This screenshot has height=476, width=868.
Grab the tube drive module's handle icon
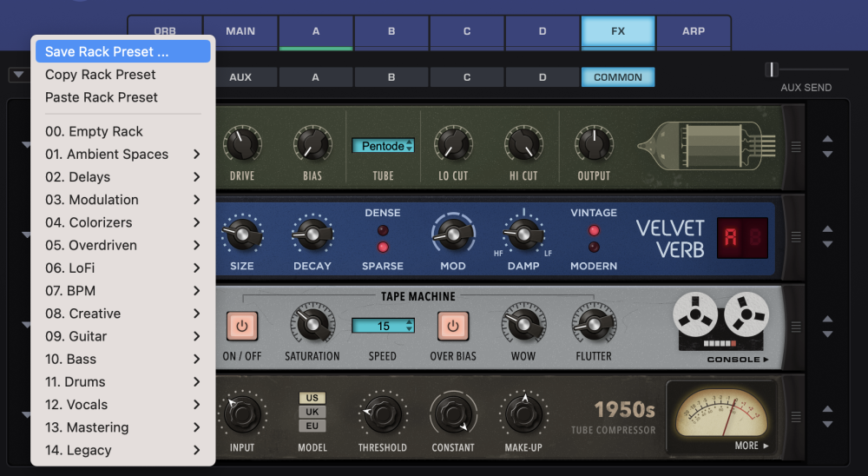coord(796,147)
